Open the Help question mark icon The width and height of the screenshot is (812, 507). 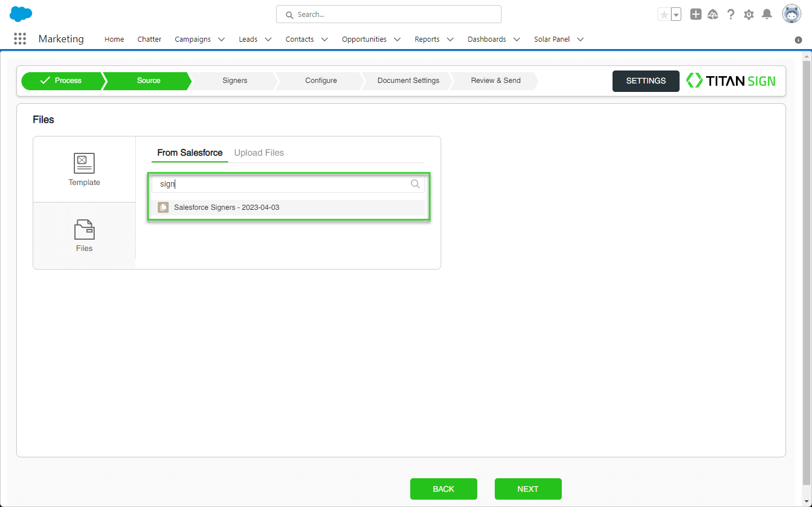point(731,14)
